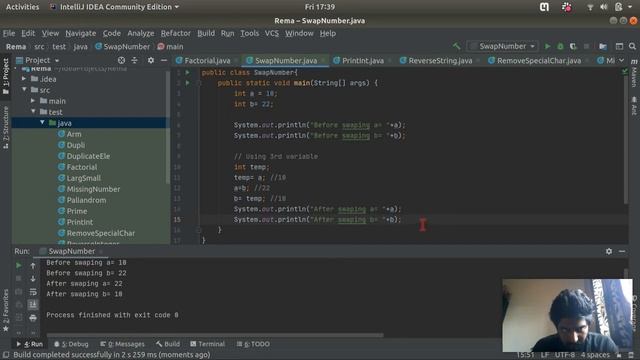Open Ant tool window on right edge

pos(634,106)
